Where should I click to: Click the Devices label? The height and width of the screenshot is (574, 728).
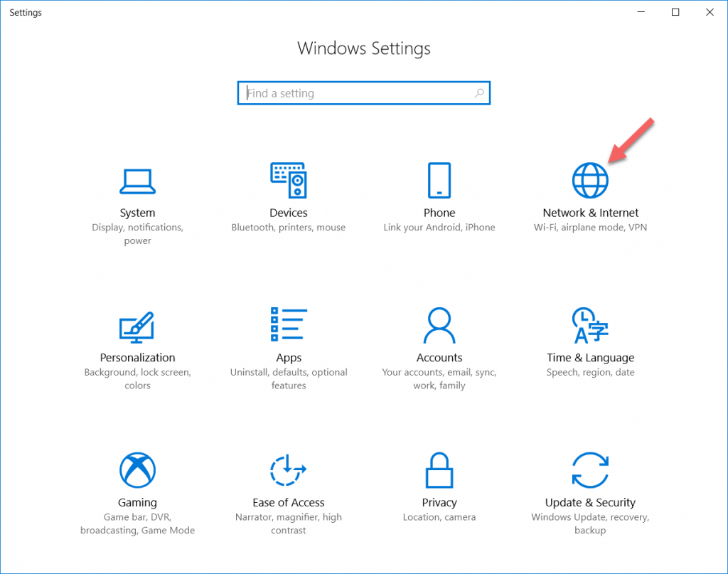289,213
